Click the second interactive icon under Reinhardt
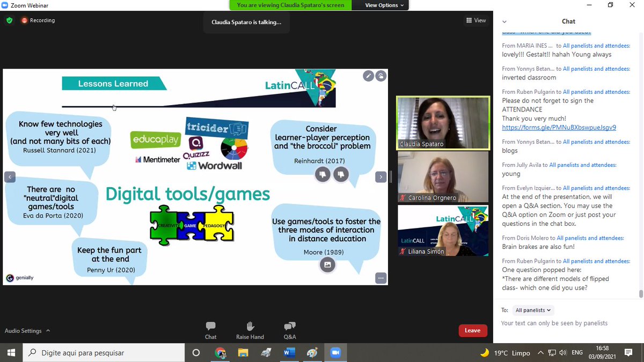 tap(341, 174)
